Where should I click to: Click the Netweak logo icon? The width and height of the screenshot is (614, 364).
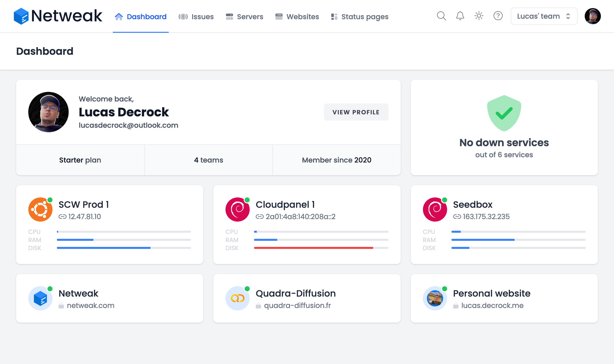point(22,16)
